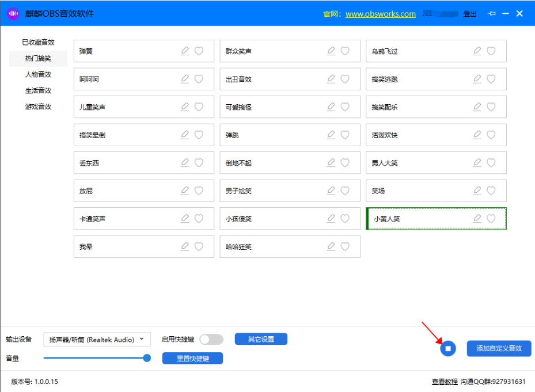This screenshot has width=535, height=392.
Task: Click the pin window icon in title bar
Action: (492, 14)
